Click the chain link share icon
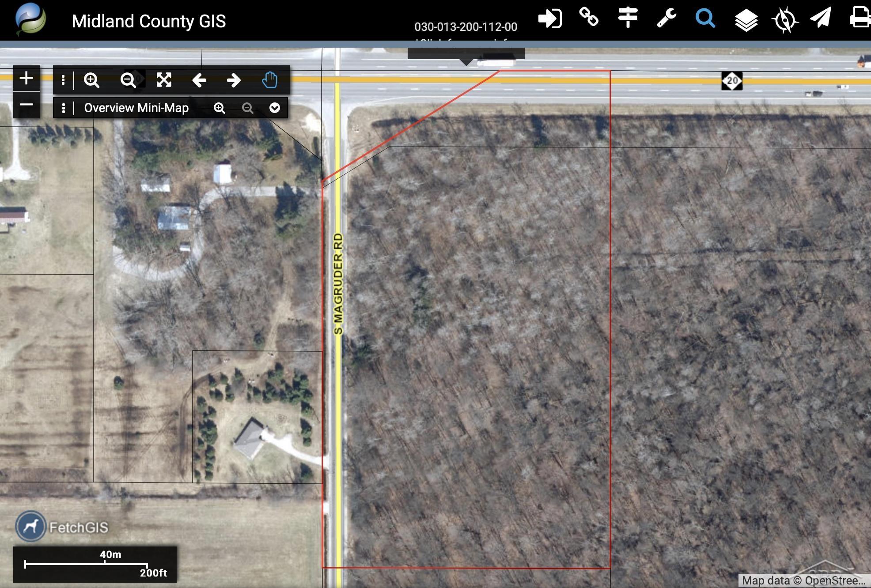871x588 pixels. (589, 17)
